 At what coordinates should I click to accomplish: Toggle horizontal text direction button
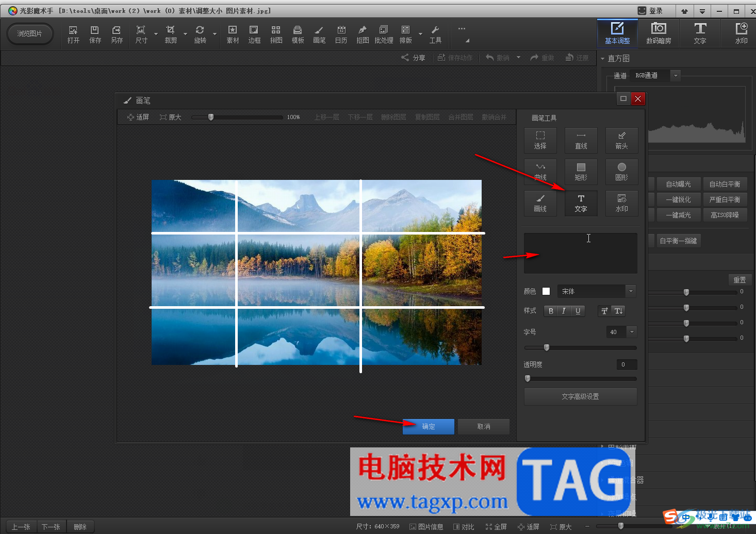click(604, 311)
